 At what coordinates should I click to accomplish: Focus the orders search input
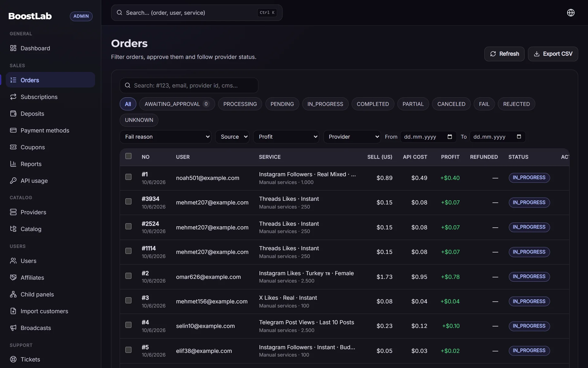click(x=189, y=86)
